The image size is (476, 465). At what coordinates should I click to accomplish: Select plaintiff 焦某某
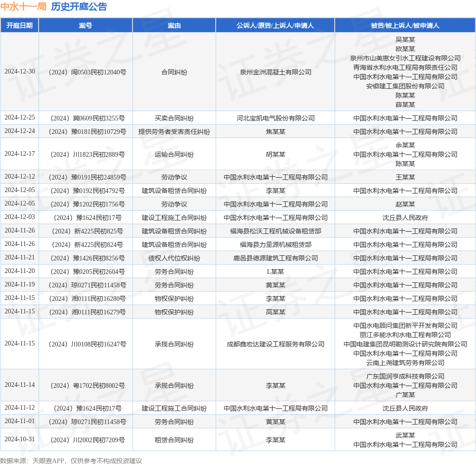[276, 132]
